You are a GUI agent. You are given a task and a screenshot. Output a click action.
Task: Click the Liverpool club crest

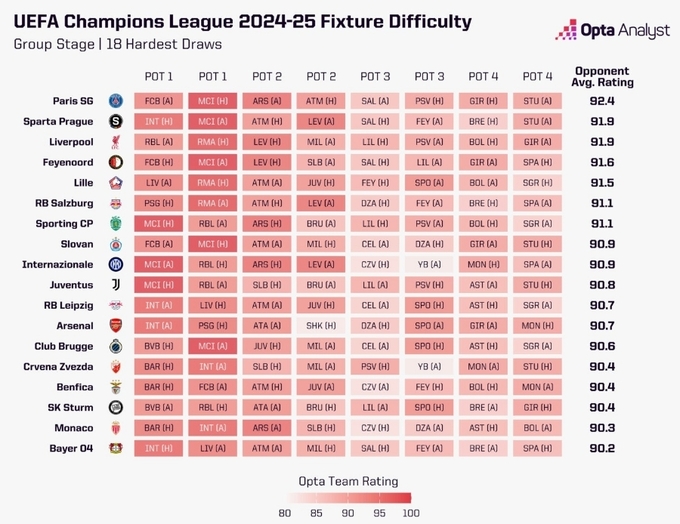tap(116, 141)
